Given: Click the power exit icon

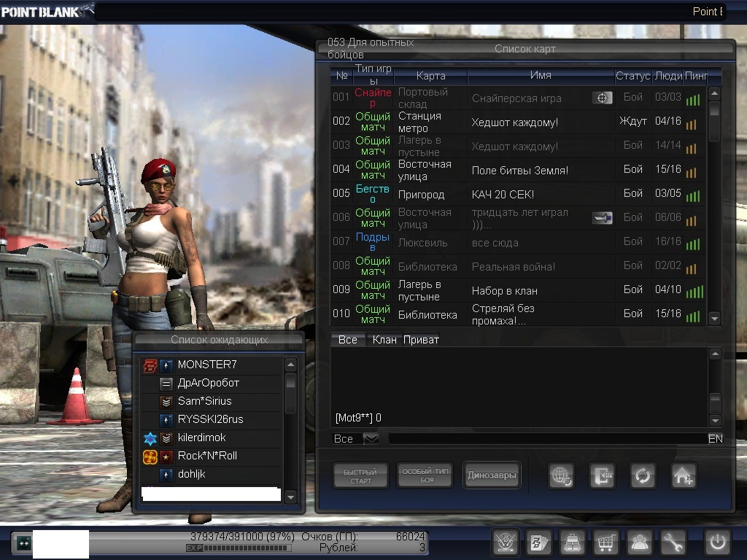Looking at the screenshot, I should coord(717,542).
